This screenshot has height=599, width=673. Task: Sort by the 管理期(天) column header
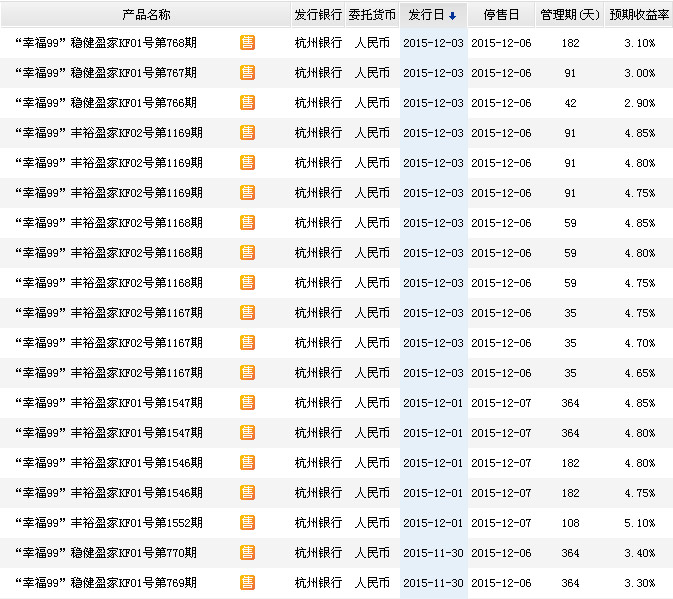(x=570, y=15)
